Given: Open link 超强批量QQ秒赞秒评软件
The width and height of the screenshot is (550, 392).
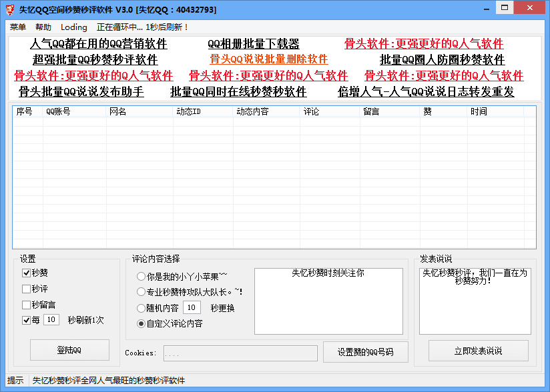Looking at the screenshot, I should point(95,59).
